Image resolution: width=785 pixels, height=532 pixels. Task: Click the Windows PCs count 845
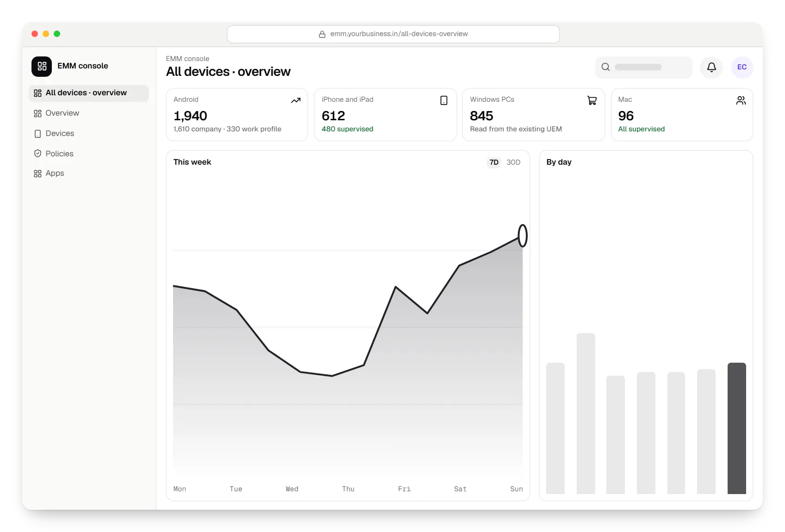(481, 116)
